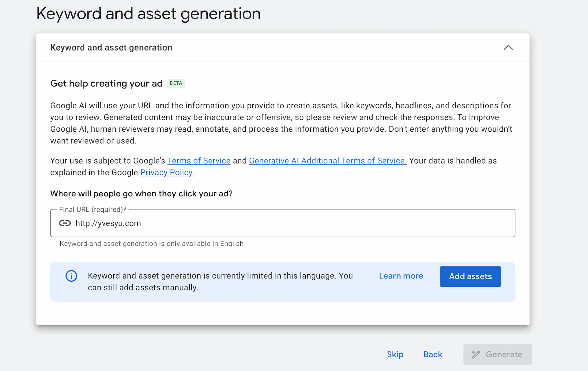Click the BETA badge

176,83
